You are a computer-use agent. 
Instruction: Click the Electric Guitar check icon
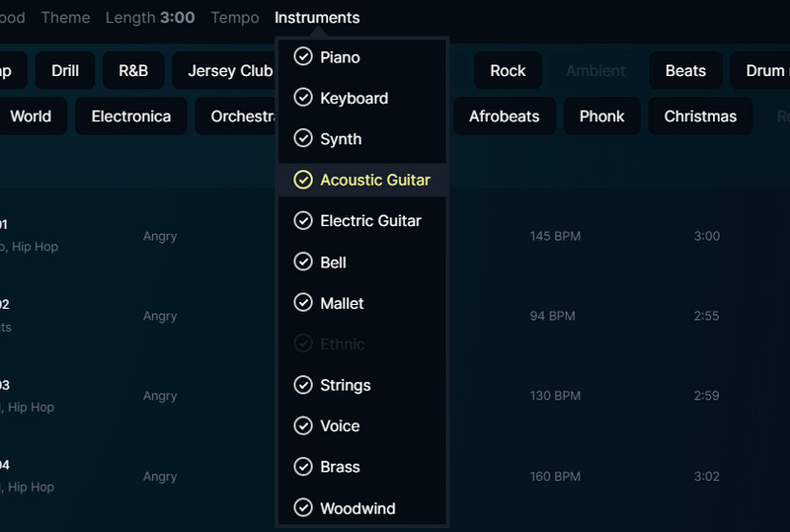(x=303, y=221)
